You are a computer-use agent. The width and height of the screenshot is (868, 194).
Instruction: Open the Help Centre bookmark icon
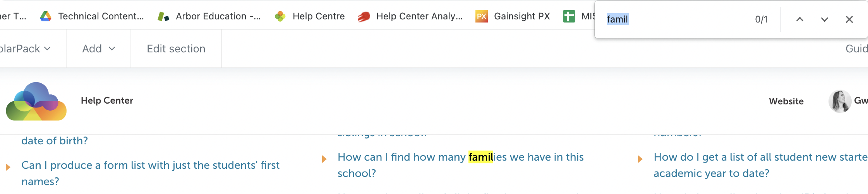280,16
